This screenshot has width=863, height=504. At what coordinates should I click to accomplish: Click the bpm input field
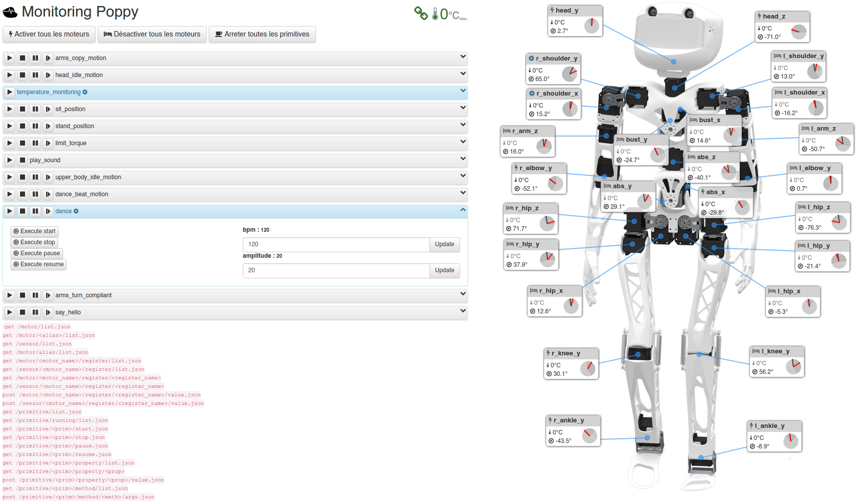click(x=336, y=244)
